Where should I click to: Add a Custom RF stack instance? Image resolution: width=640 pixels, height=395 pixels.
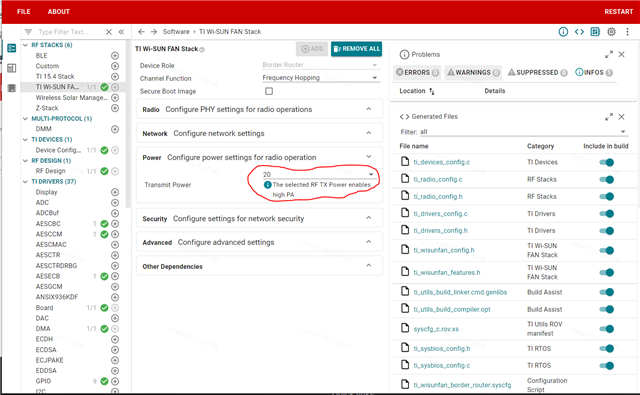[x=115, y=66]
